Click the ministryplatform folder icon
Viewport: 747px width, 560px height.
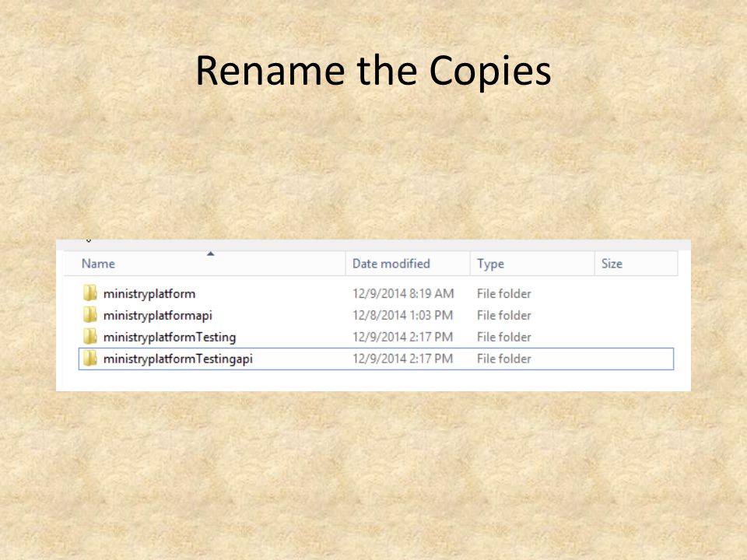pos(90,293)
